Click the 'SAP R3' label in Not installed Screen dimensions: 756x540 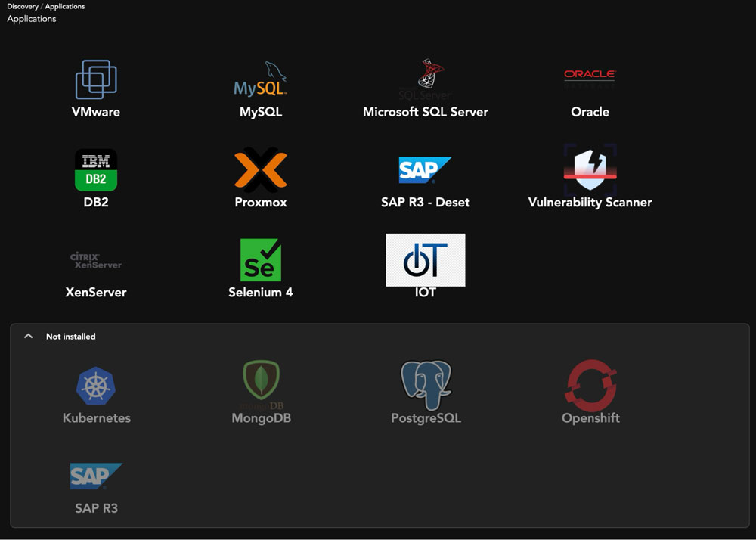point(97,508)
